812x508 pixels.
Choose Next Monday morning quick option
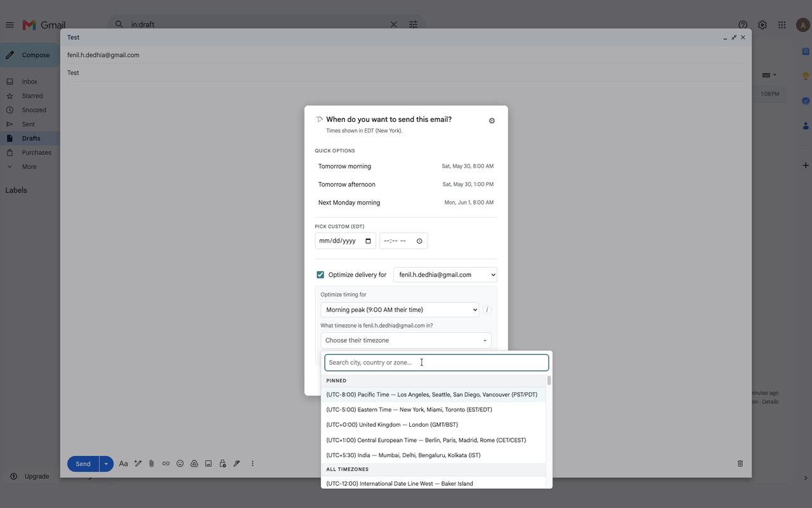[406, 203]
